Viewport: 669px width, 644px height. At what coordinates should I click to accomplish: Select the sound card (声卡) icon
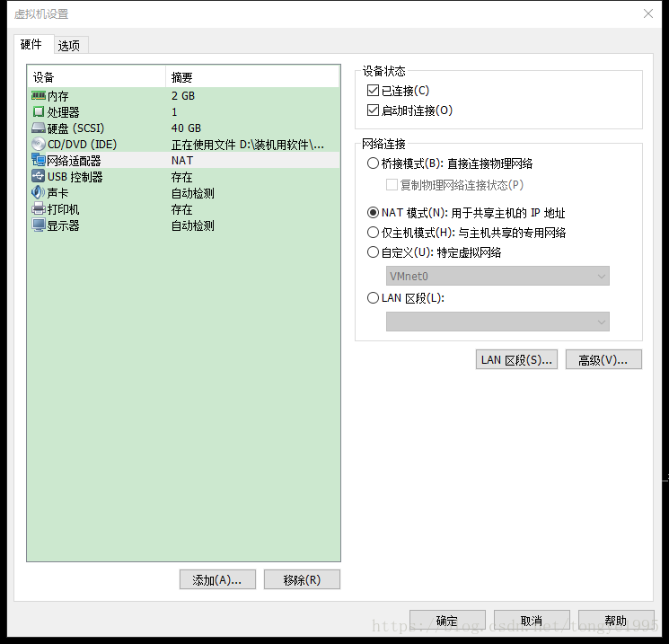click(x=39, y=192)
